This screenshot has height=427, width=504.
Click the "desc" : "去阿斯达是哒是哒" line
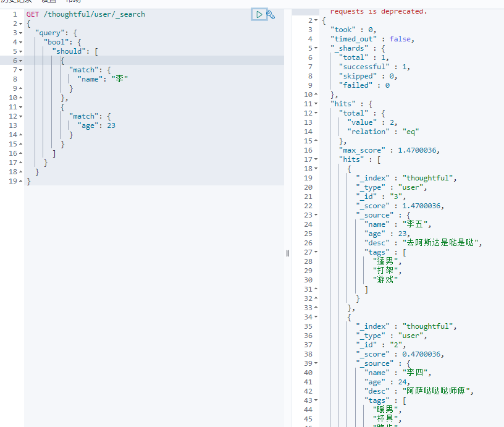tap(423, 243)
